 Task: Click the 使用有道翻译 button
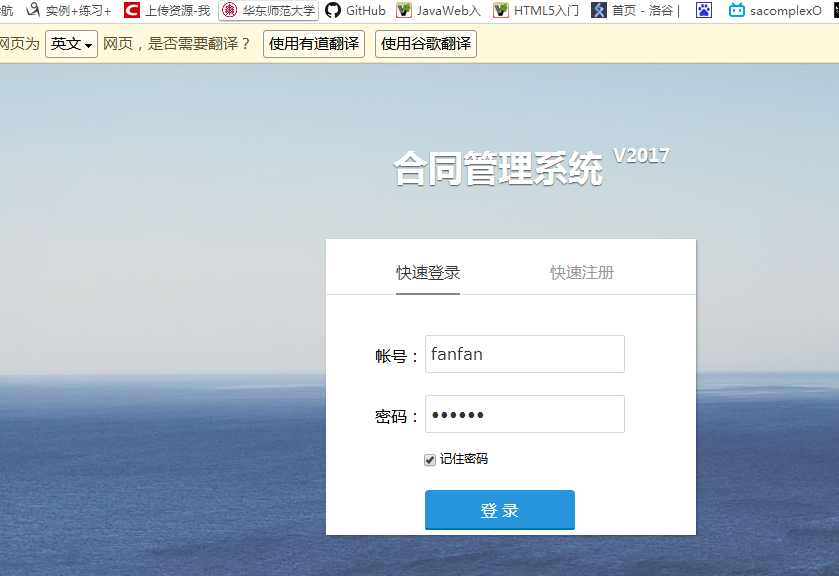pos(314,44)
